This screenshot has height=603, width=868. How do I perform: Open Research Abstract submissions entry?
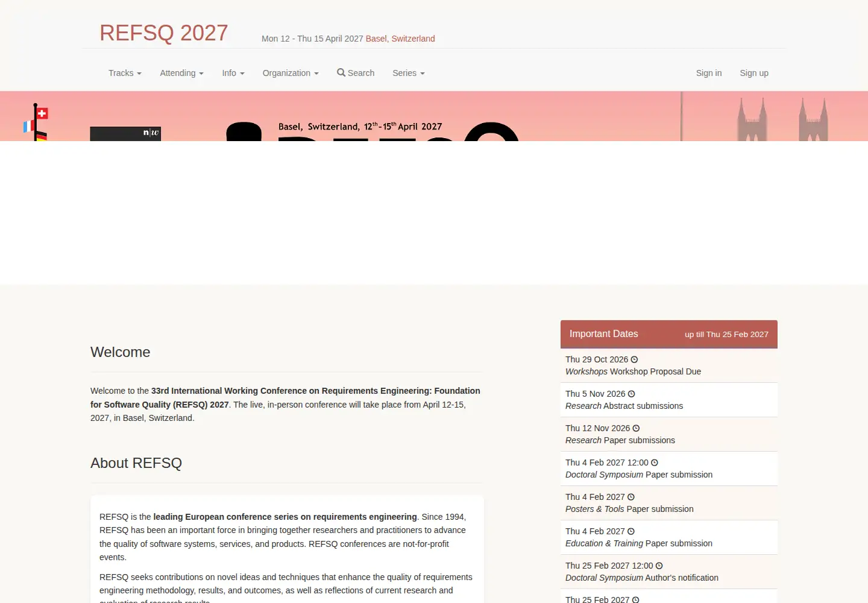(x=669, y=400)
